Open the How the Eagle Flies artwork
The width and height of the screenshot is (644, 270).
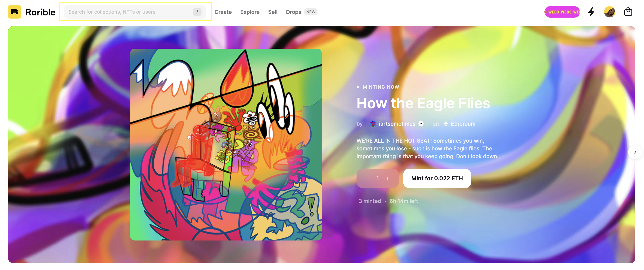(226, 145)
